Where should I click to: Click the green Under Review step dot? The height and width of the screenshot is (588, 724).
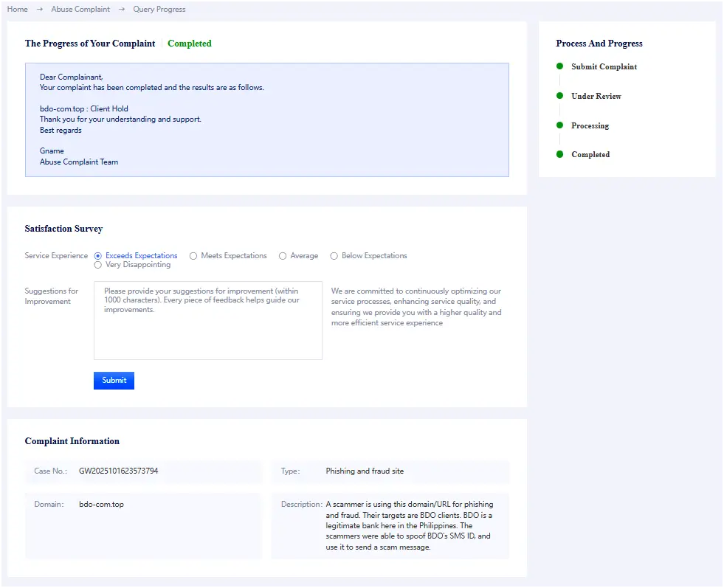click(x=559, y=95)
